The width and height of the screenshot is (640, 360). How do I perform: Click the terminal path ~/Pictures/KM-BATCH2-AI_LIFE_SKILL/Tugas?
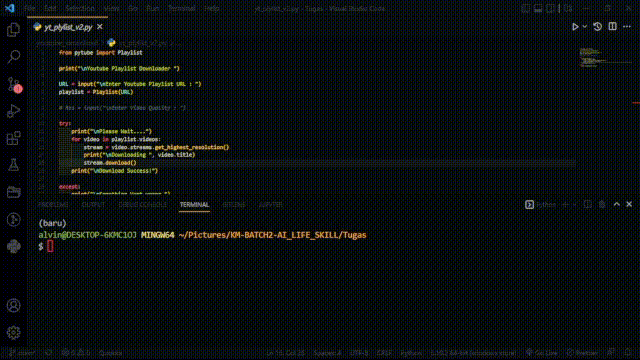click(x=272, y=235)
